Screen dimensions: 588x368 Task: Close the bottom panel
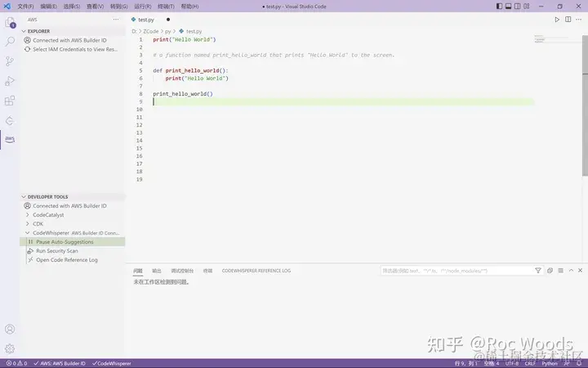click(580, 271)
